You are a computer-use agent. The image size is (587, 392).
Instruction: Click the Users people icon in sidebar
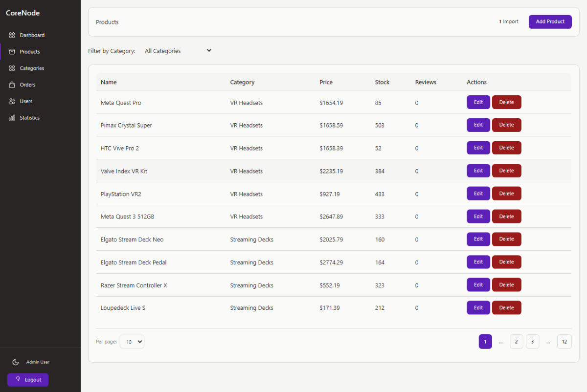[x=12, y=101]
